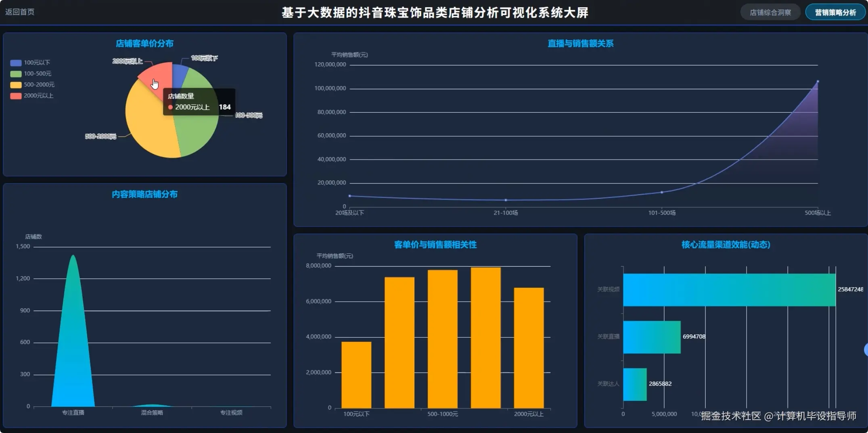Click the line point at 20场及以下
Screen dimensions: 868x433
click(350, 196)
